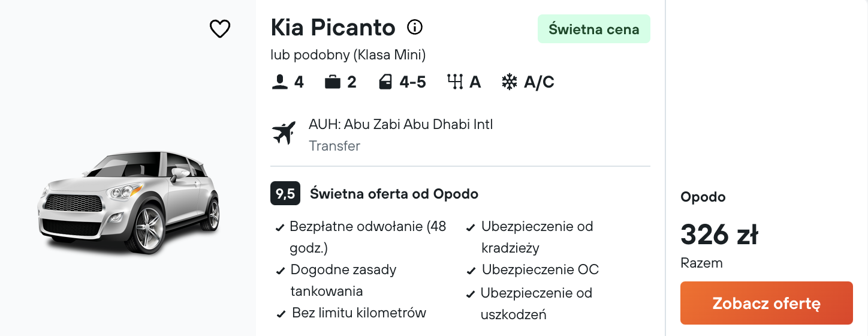This screenshot has width=868, height=336.
Task: Click the 326 zł total price
Action: tap(719, 235)
